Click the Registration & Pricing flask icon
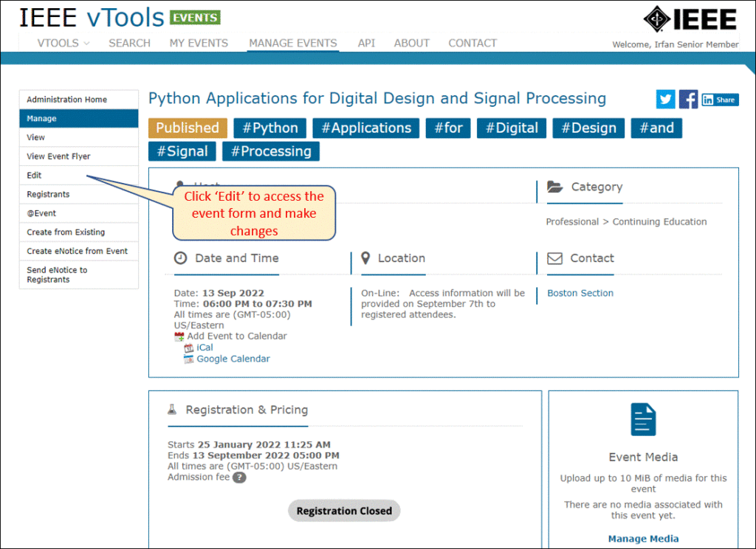 (172, 410)
